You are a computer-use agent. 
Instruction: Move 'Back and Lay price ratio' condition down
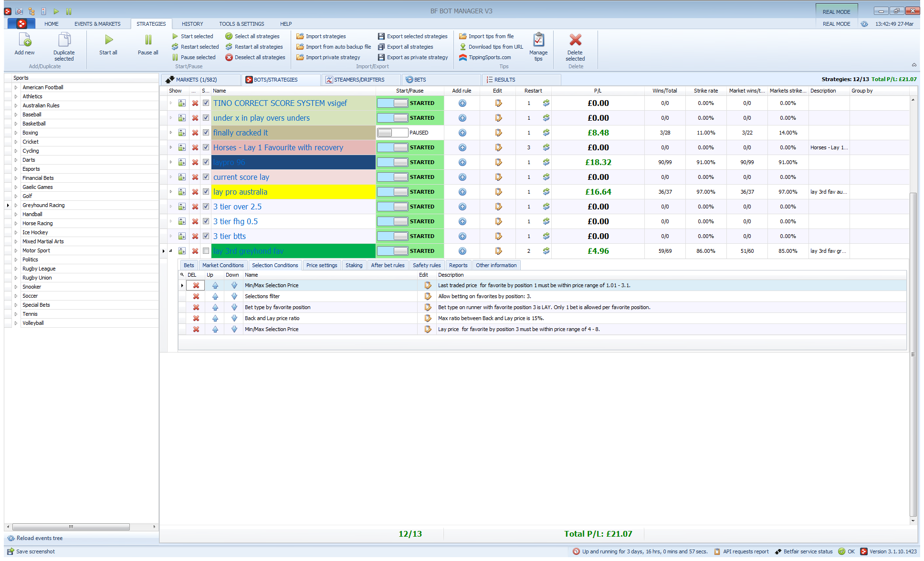(234, 318)
